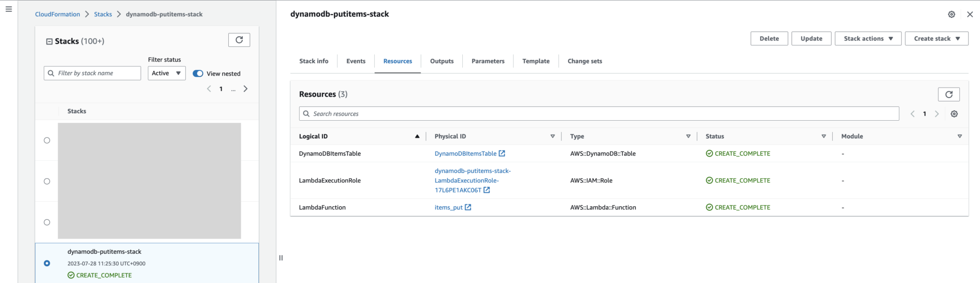Switch to the Events tab
980x283 pixels.
click(356, 61)
